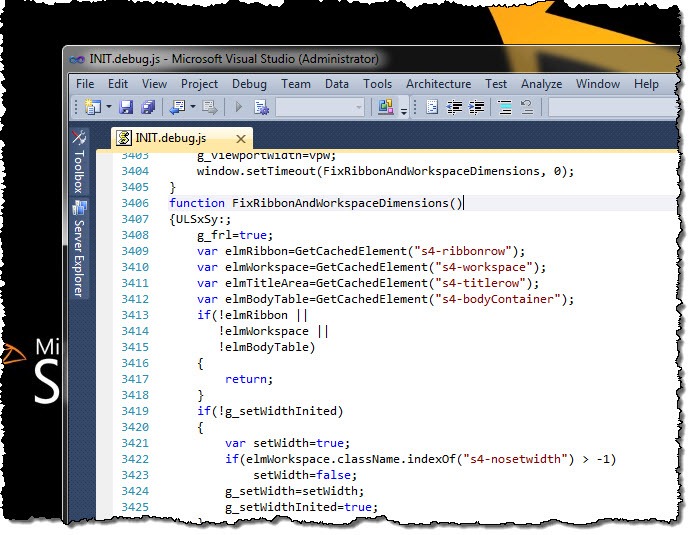Click the Display an Object Member List icon
The height and width of the screenshot is (535, 693).
tap(432, 107)
